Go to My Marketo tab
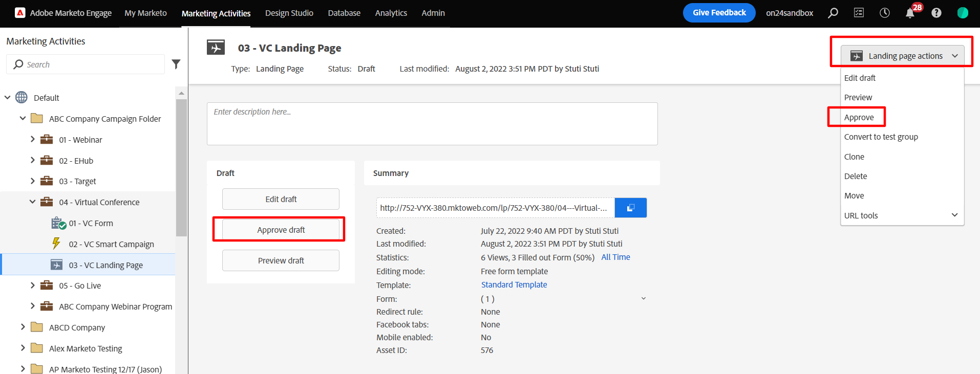The height and width of the screenshot is (374, 980). [x=145, y=13]
